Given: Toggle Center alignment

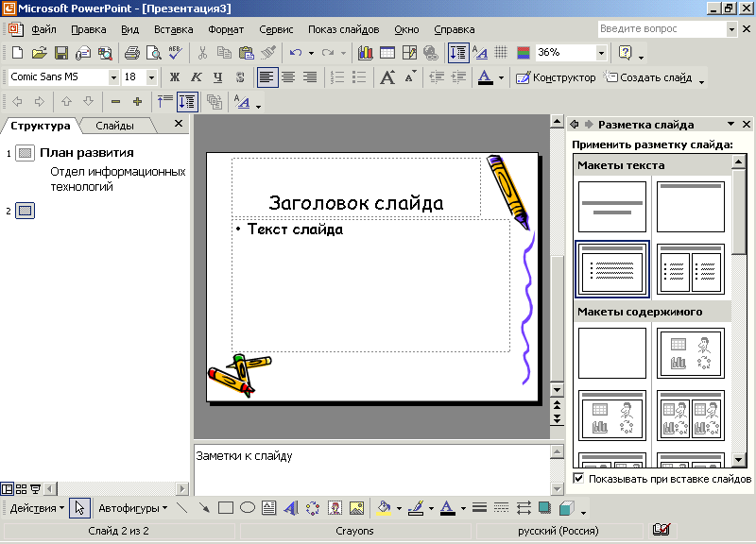Looking at the screenshot, I should (x=288, y=77).
